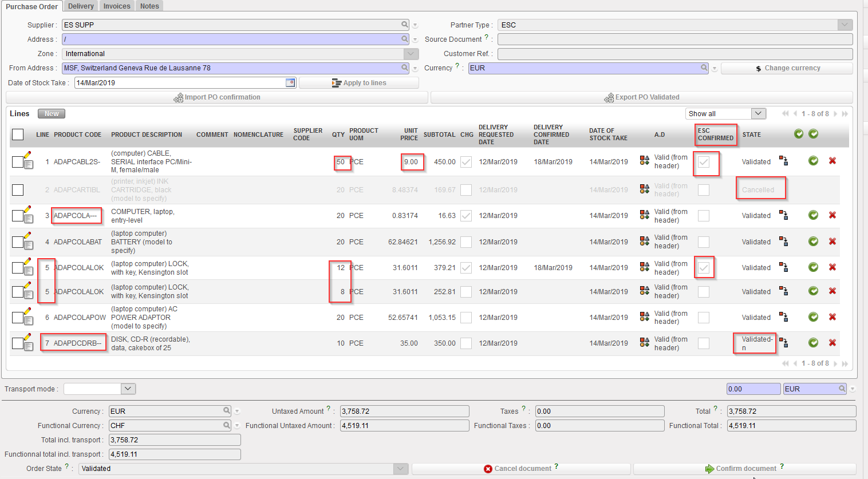Click the Supplier field search magnifier icon

point(405,25)
